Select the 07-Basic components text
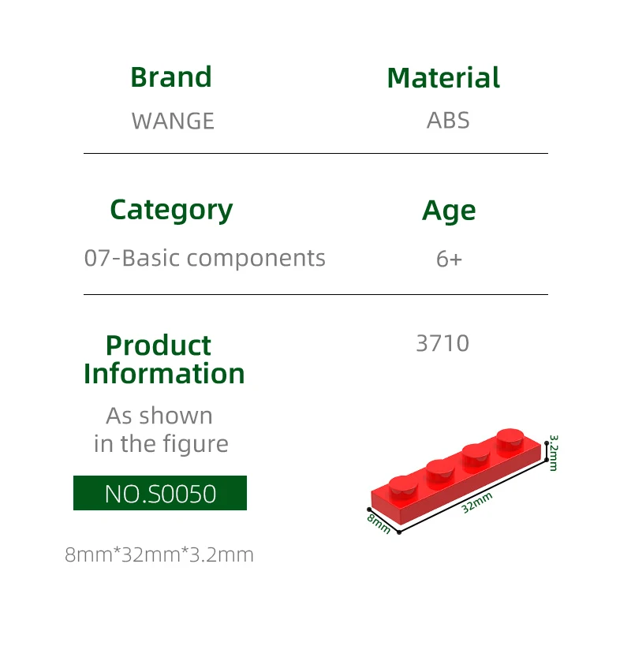The height and width of the screenshot is (672, 631). coord(205,258)
